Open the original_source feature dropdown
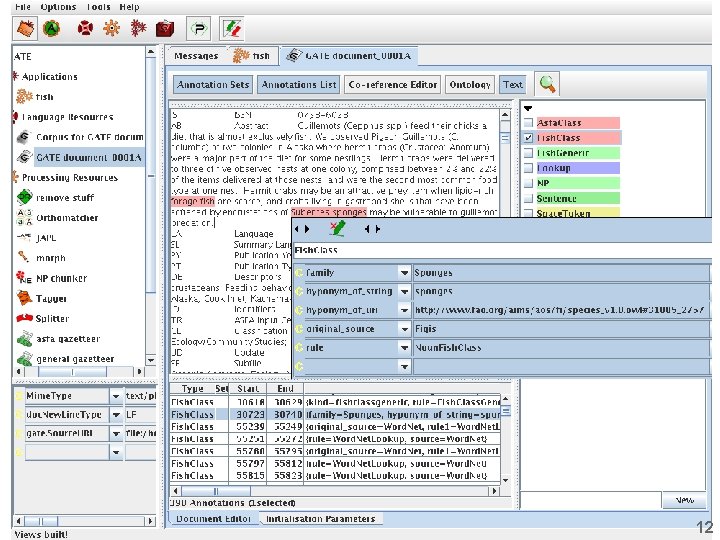Viewport: 720px width, 540px height. tap(403, 329)
